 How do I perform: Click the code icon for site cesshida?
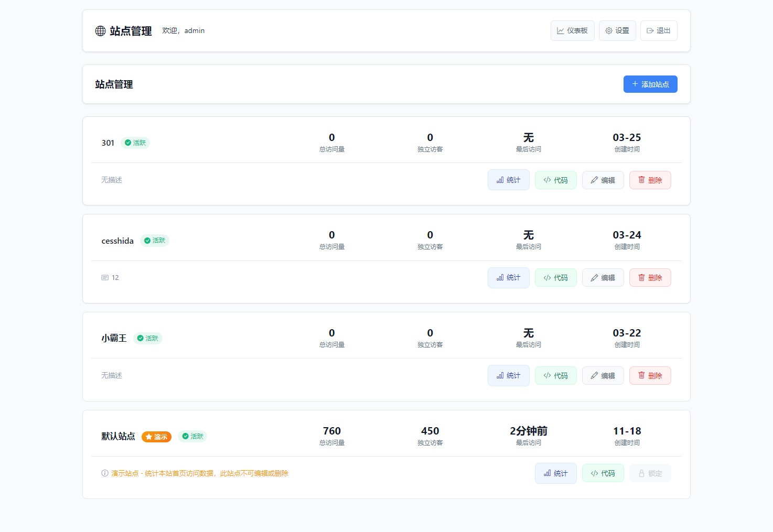546,277
